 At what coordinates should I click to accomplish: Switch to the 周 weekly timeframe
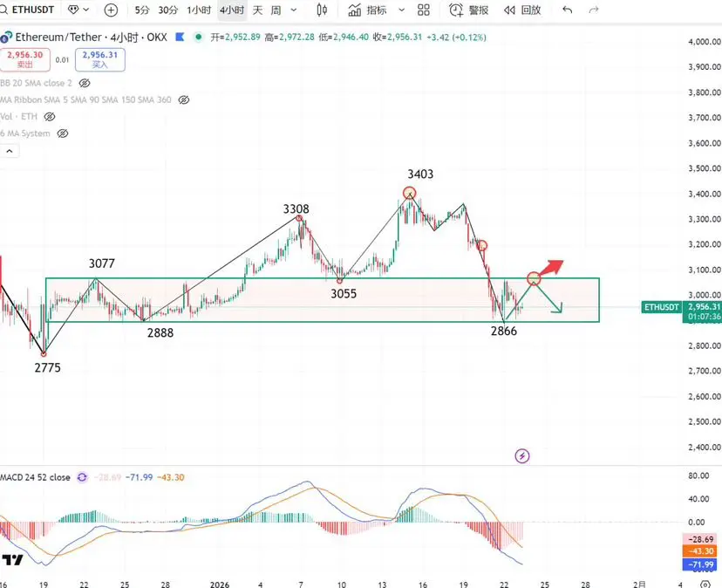276,10
